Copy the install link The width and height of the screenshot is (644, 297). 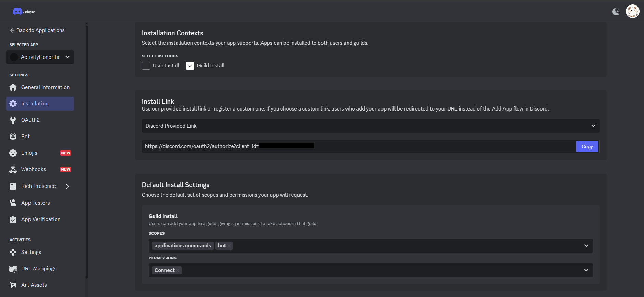[587, 146]
